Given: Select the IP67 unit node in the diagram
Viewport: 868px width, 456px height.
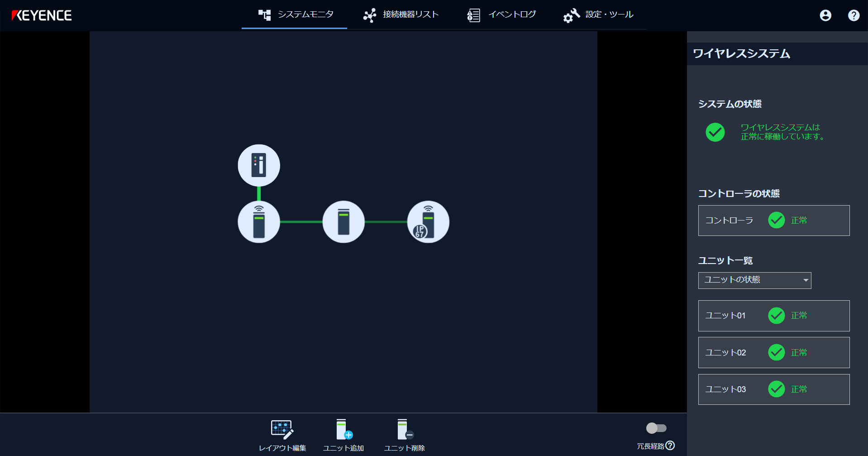Looking at the screenshot, I should pos(428,221).
